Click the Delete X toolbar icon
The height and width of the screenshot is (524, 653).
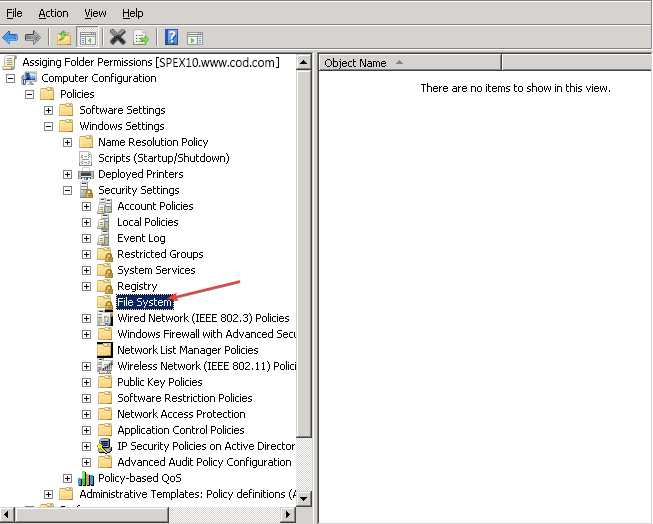tap(118, 37)
